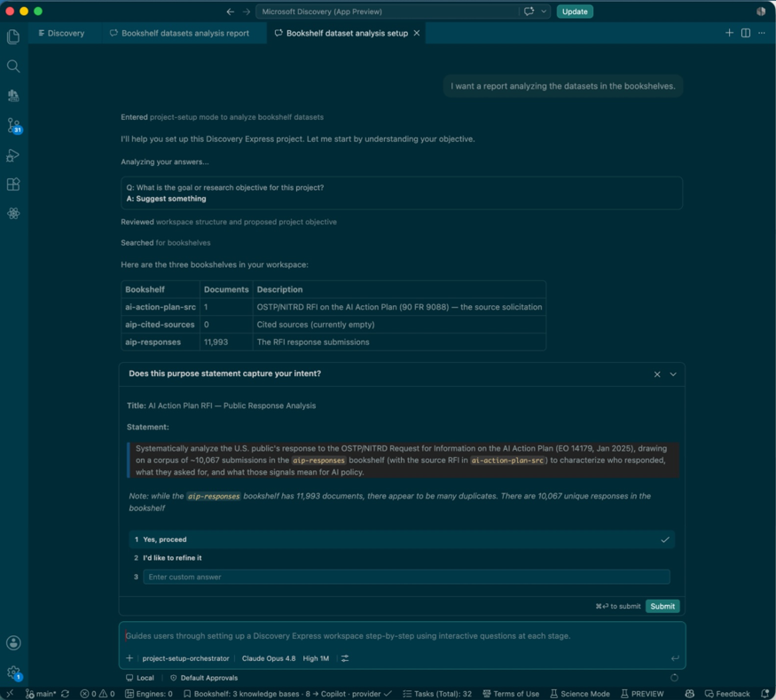Open the Claude Opus 4.8 model picker

[x=268, y=658]
